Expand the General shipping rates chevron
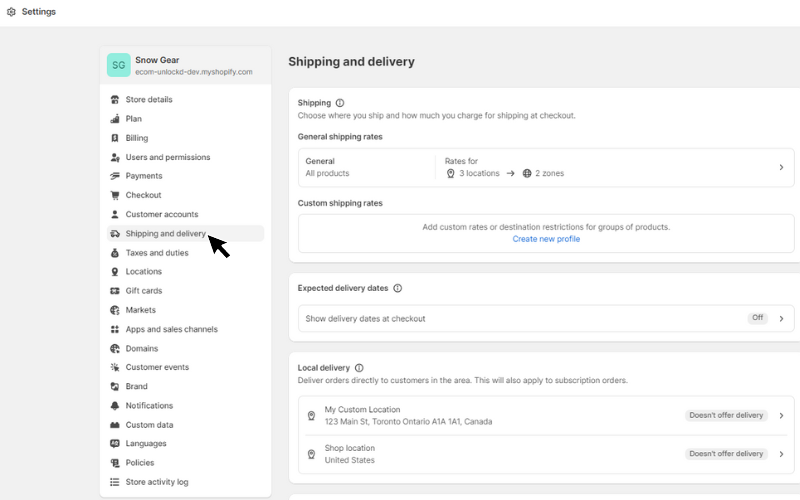The height and width of the screenshot is (500, 800). point(781,167)
